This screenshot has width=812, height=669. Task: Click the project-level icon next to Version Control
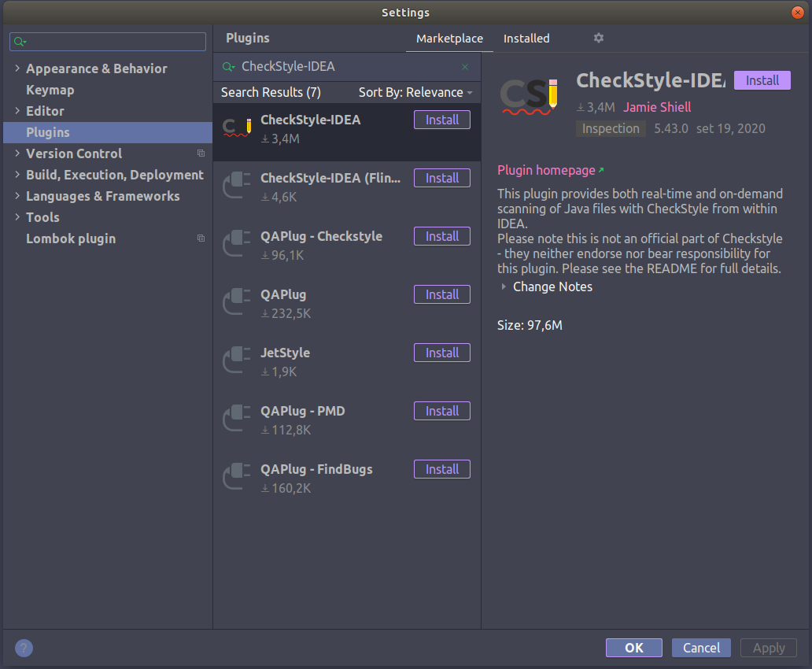[201, 153]
